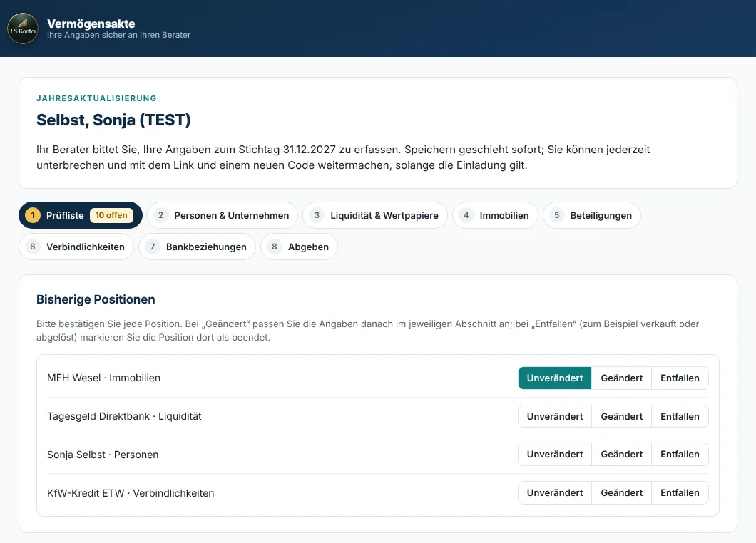Open the Verbindlichkeiten step
Screen dimensions: 756x543
pos(76,247)
